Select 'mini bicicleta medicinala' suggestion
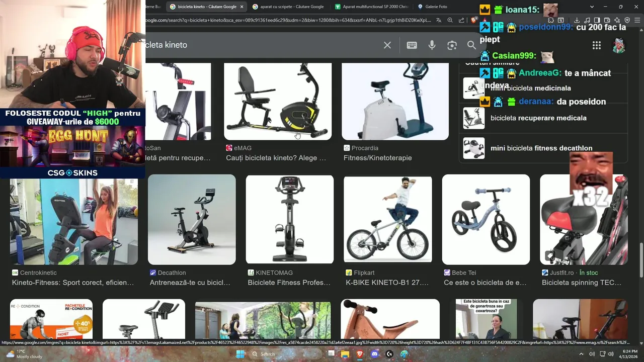 pos(543,88)
